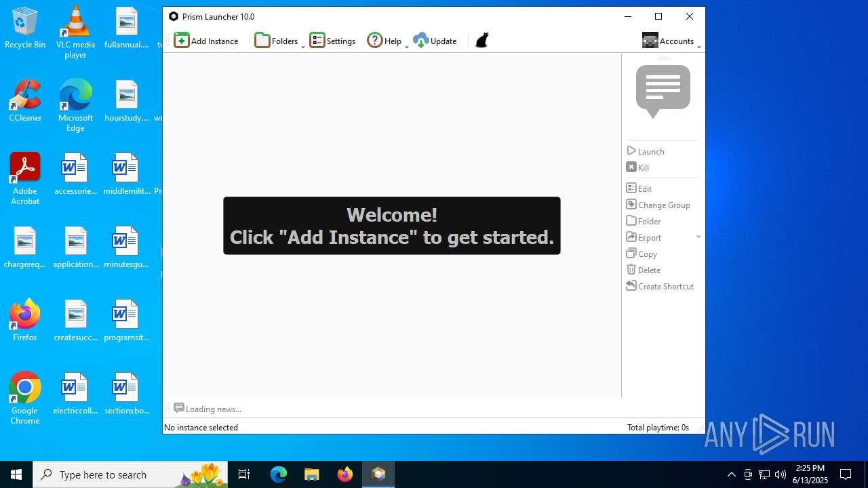Image resolution: width=868 pixels, height=488 pixels.
Task: Click the network tray icon
Action: click(764, 474)
